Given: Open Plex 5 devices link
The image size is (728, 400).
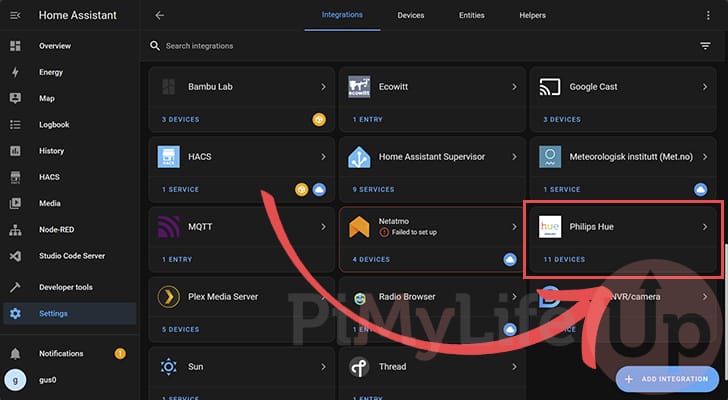Looking at the screenshot, I should pos(180,329).
